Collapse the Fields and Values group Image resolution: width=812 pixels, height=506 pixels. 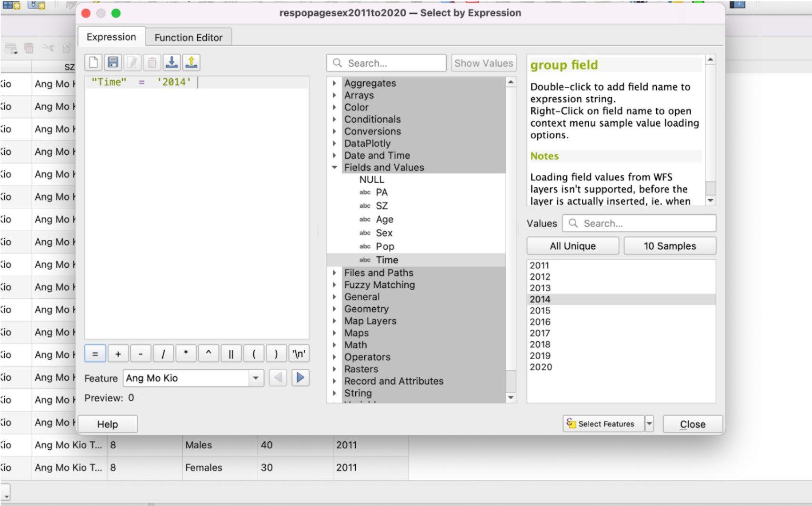pyautogui.click(x=334, y=167)
